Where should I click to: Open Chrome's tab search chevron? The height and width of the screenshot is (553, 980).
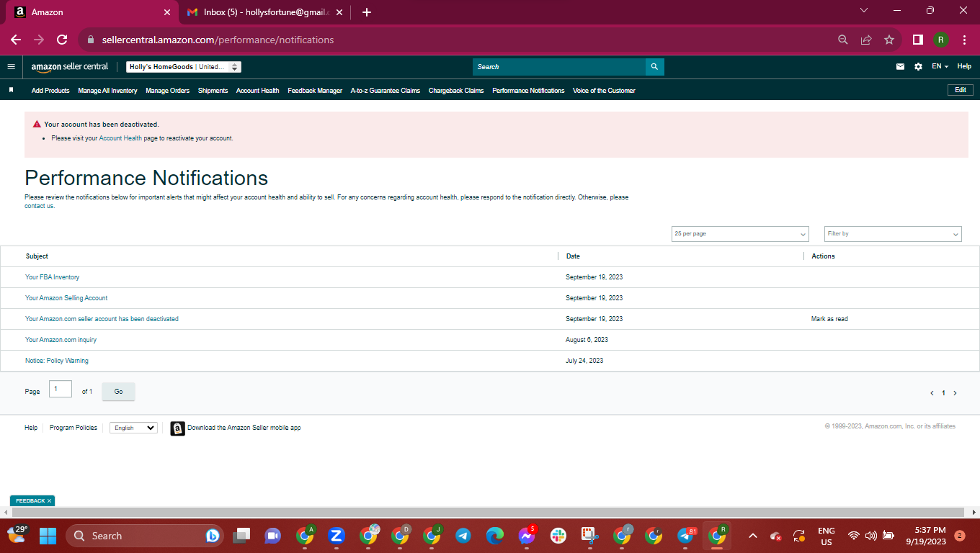tap(864, 11)
